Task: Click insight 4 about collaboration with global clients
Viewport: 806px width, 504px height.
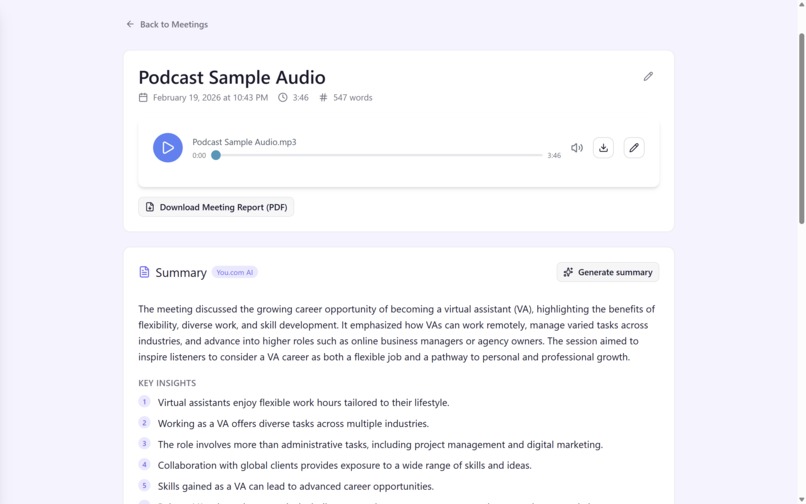Action: click(344, 465)
